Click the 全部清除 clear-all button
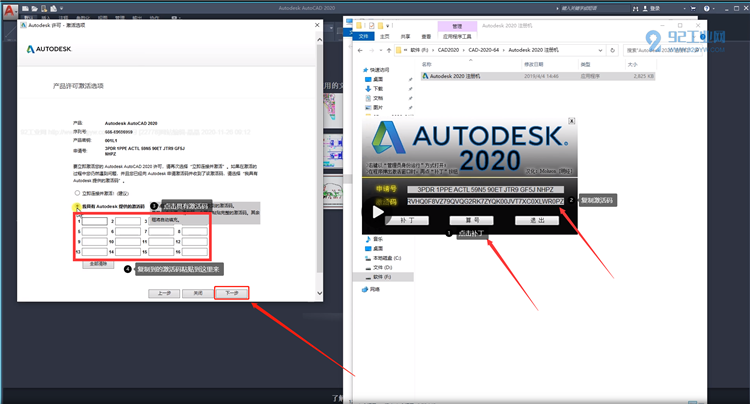750x404 pixels. coord(98,264)
